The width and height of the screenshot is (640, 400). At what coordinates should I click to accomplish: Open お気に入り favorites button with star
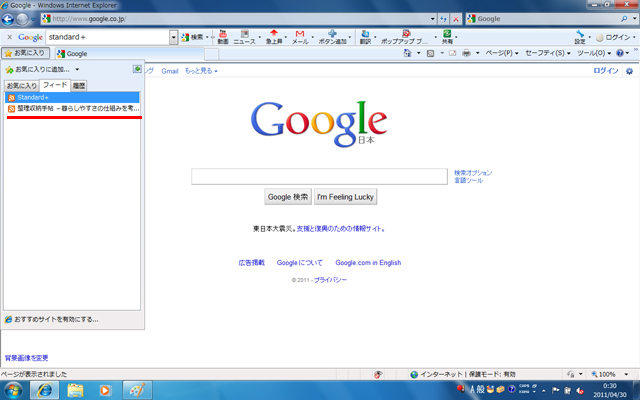(25, 53)
